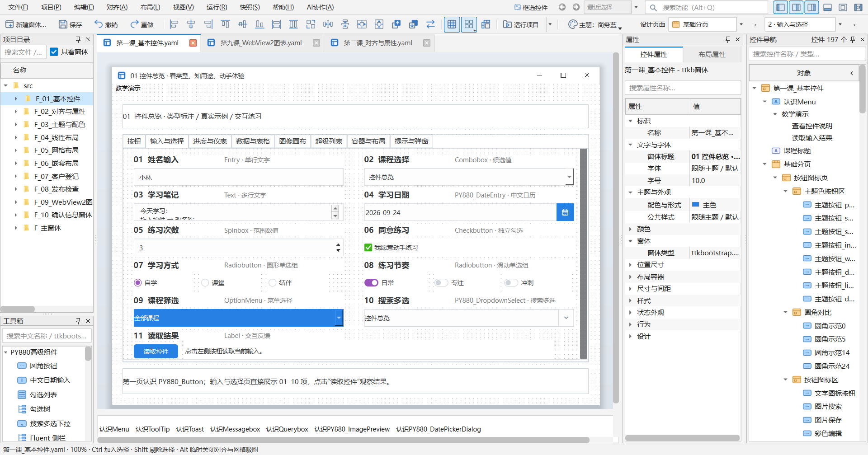Click the 新建窗体 button

pyautogui.click(x=26, y=25)
